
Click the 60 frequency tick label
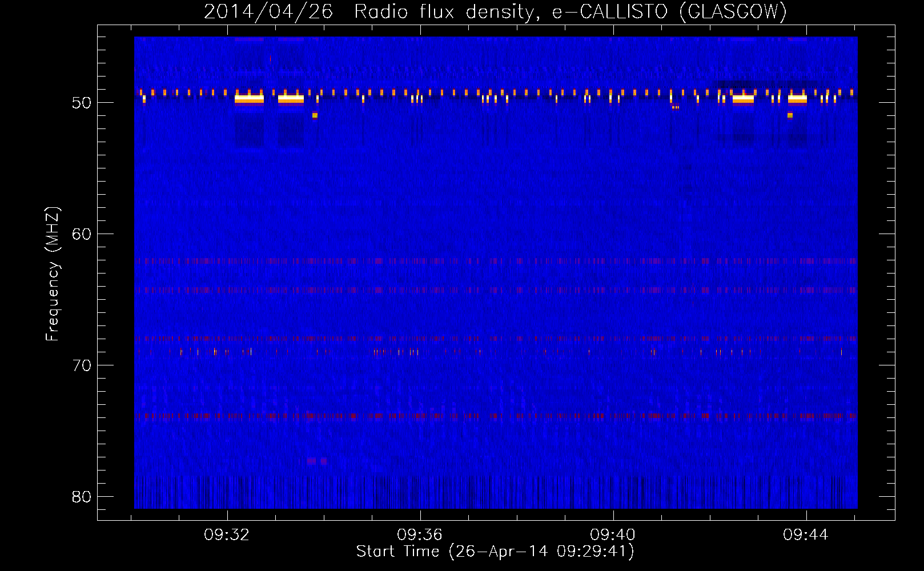(82, 234)
